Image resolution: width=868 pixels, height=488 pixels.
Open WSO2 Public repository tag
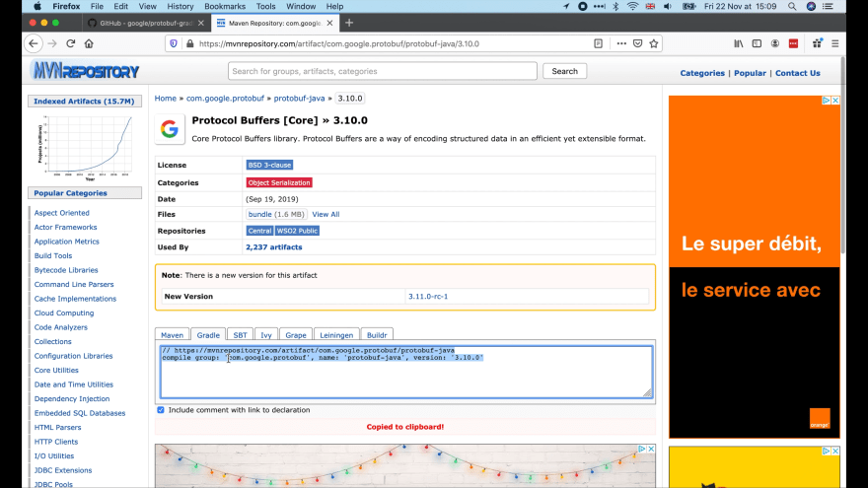pos(297,231)
